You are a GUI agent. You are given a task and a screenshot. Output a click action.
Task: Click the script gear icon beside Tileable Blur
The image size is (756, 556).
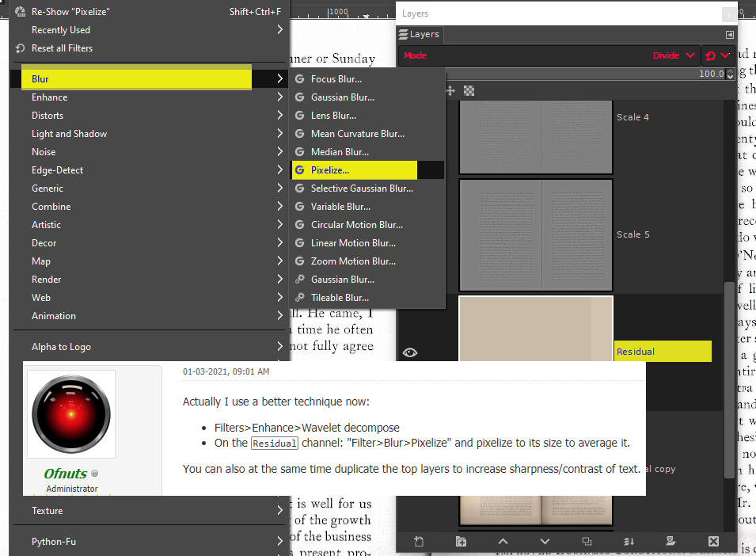[x=299, y=298]
